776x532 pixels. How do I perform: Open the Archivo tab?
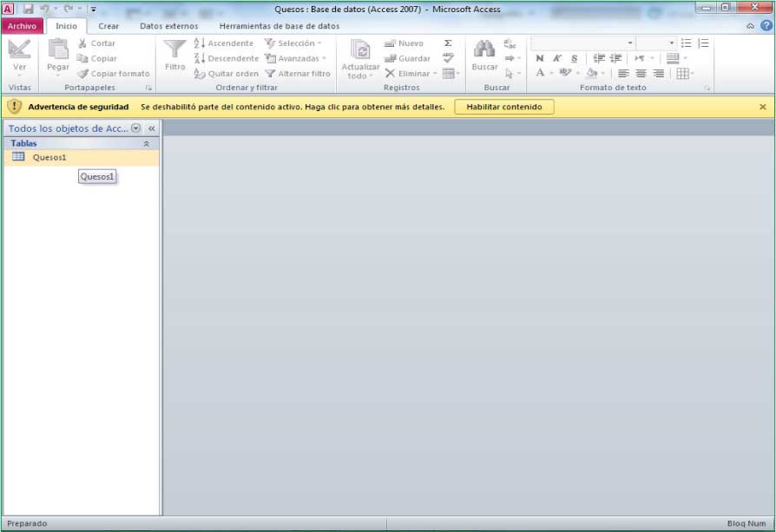(x=22, y=26)
